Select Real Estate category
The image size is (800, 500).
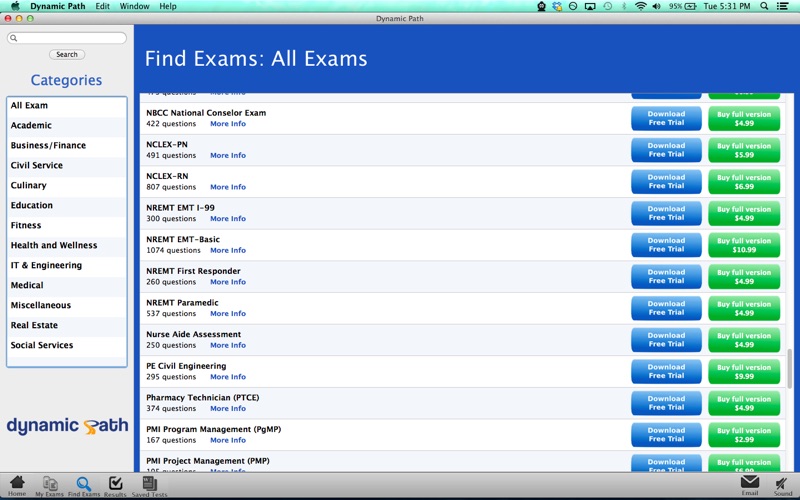tap(67, 325)
